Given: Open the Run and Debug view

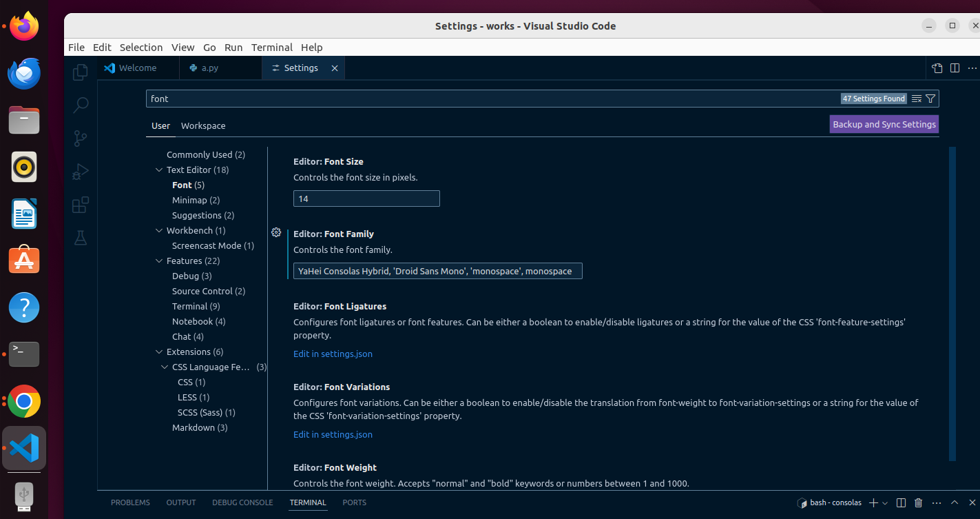Looking at the screenshot, I should click(81, 172).
